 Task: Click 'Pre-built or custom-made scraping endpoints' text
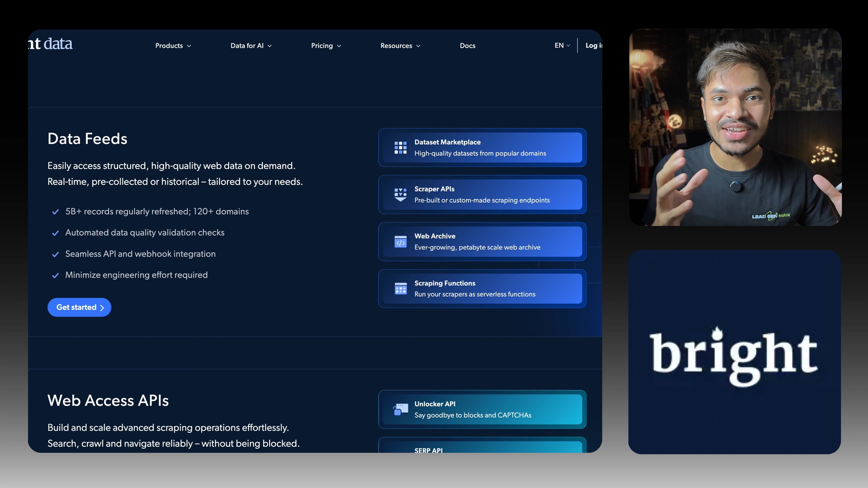[x=482, y=200]
